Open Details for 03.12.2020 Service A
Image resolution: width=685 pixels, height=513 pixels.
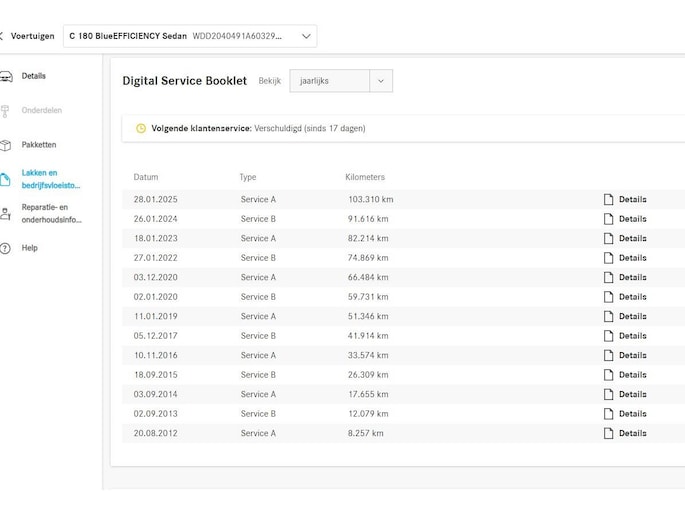click(x=632, y=278)
